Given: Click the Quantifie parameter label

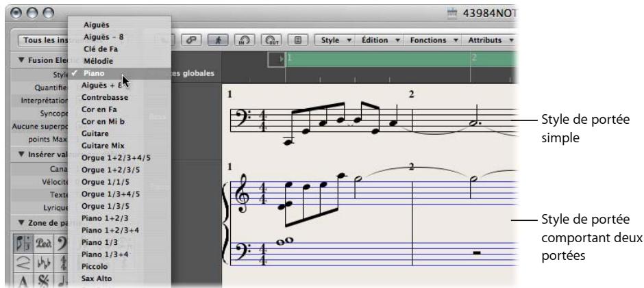Looking at the screenshot, I should pos(51,88).
